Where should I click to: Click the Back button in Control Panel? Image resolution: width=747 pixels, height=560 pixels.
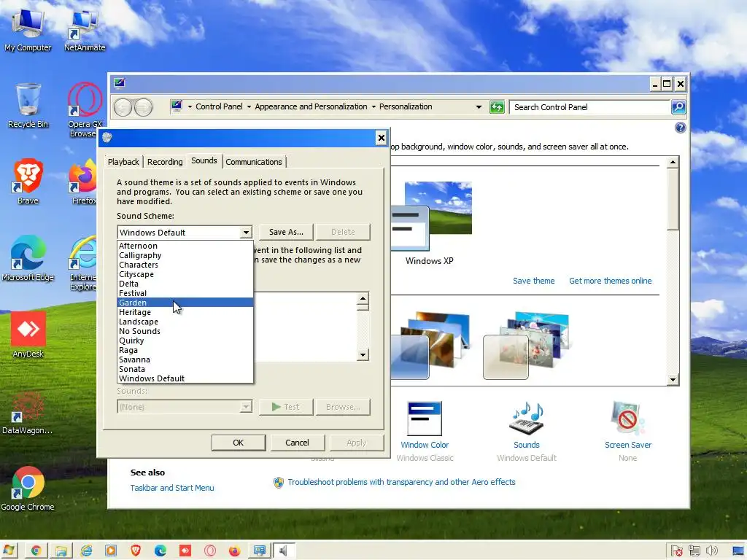click(123, 107)
